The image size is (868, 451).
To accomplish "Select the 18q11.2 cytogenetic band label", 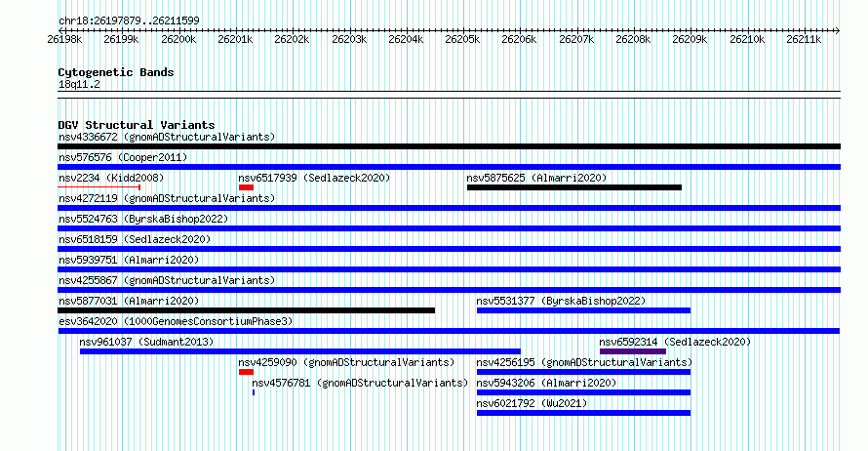I will pyautogui.click(x=79, y=85).
